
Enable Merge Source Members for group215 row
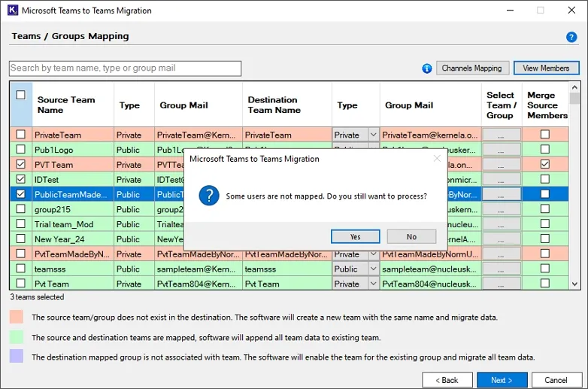click(x=545, y=208)
